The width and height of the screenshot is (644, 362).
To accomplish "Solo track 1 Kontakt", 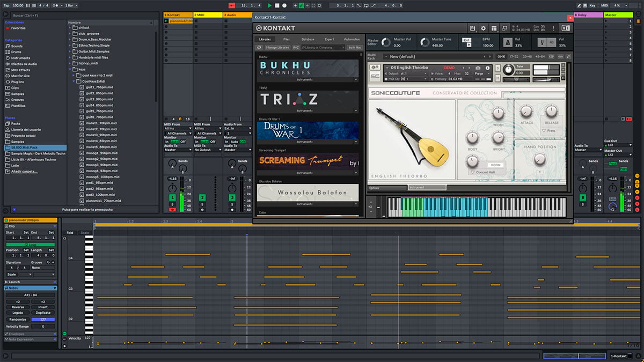I will (172, 204).
